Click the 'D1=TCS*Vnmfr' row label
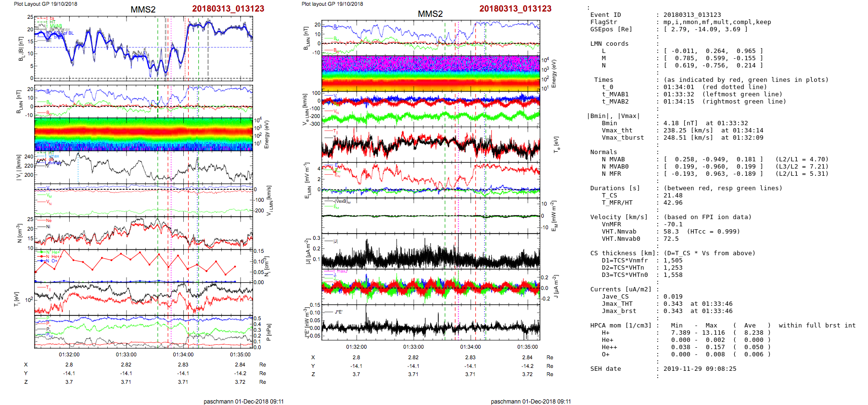Viewport: 868px width, 405px height. point(625,261)
